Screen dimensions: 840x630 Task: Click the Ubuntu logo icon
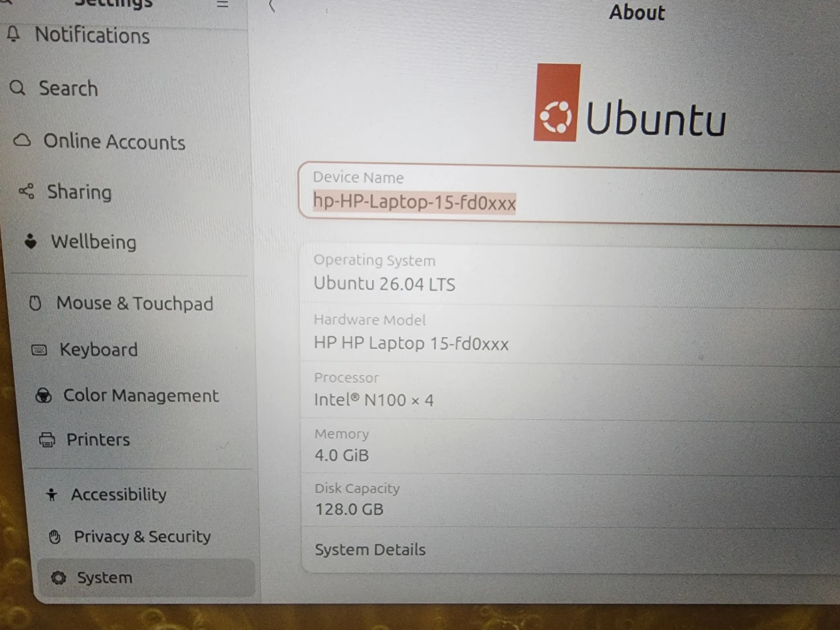tap(556, 103)
